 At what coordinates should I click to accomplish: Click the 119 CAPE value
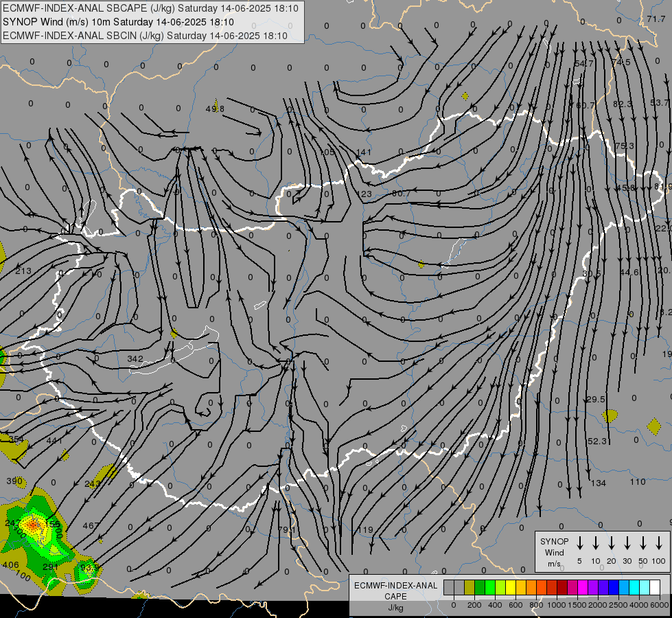(x=366, y=529)
